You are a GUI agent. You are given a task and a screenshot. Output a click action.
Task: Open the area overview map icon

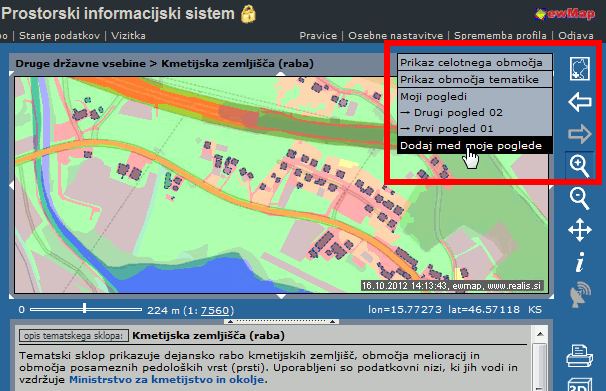pyautogui.click(x=580, y=69)
